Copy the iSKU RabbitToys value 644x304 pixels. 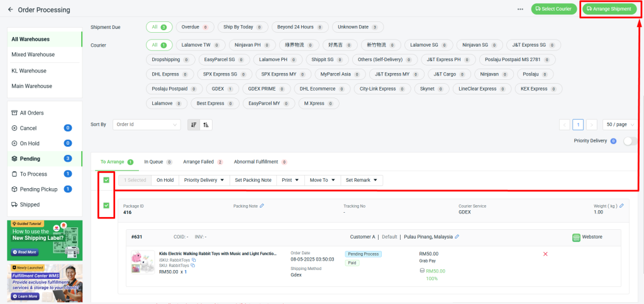[194, 260]
